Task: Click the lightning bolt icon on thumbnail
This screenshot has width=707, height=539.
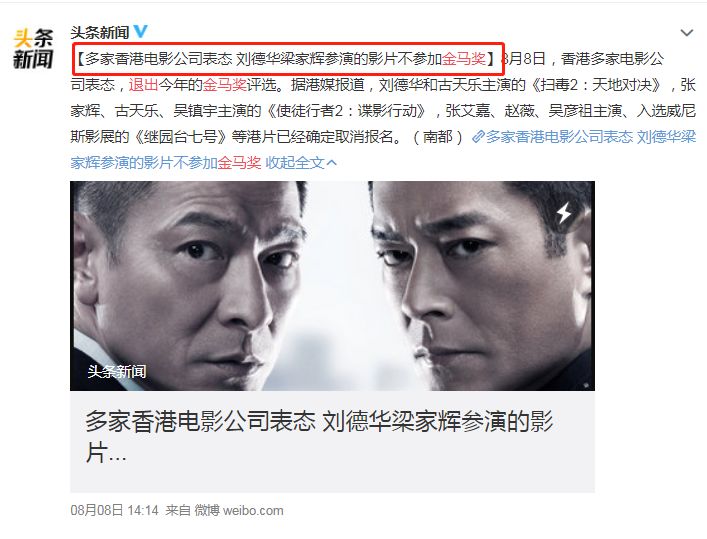Action: coord(564,212)
